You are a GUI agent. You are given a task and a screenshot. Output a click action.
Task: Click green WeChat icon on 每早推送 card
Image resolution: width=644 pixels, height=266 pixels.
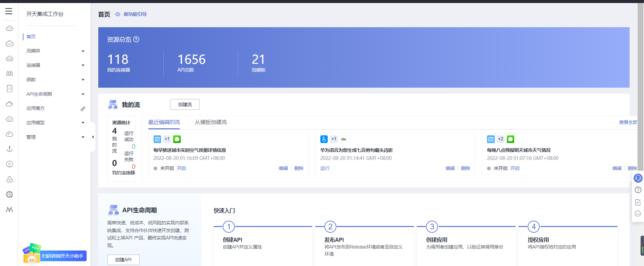(x=177, y=139)
